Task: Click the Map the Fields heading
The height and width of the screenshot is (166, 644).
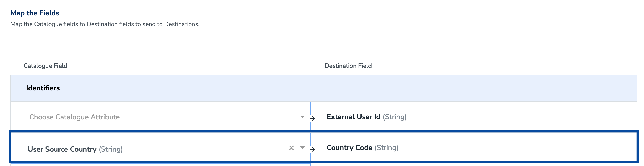Action: pyautogui.click(x=35, y=13)
